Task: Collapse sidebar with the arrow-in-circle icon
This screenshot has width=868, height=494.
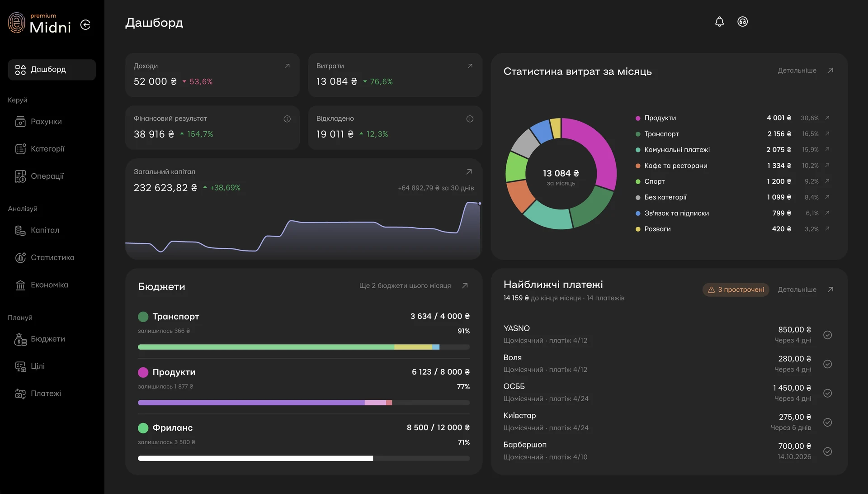Action: 85,25
